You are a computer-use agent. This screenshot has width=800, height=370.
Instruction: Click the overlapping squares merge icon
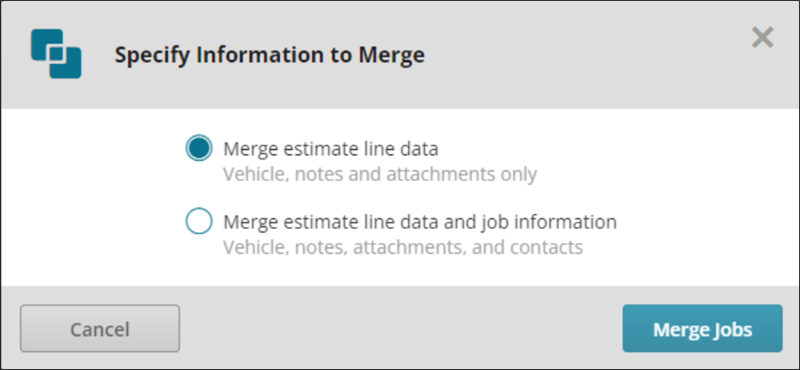pos(56,54)
